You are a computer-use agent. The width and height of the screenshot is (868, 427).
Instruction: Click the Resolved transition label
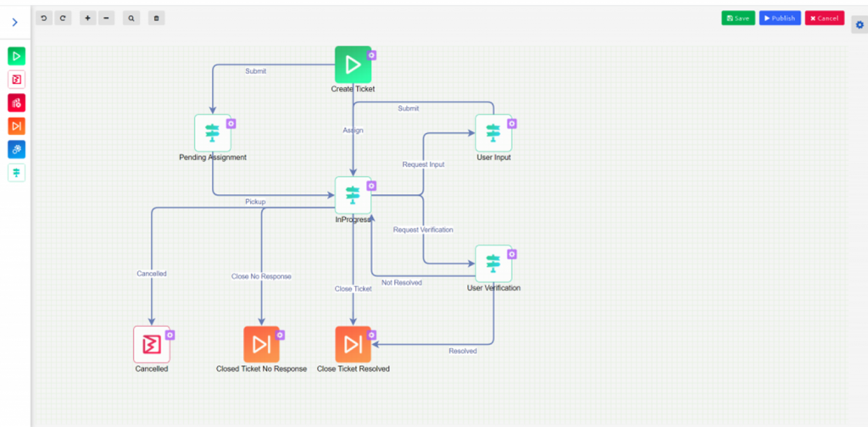click(463, 351)
